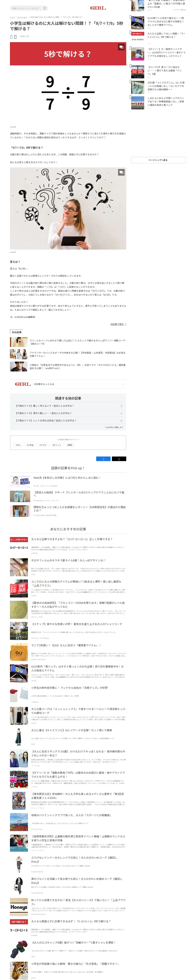Click ページトップへ戻る button
The width and height of the screenshot is (196, 980).
(158, 160)
